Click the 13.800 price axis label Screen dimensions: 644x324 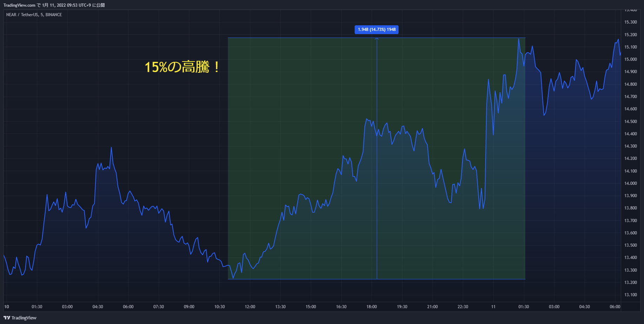tap(630, 208)
